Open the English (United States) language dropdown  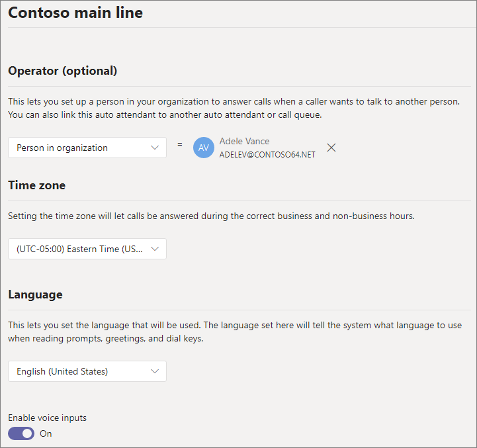[x=87, y=371]
